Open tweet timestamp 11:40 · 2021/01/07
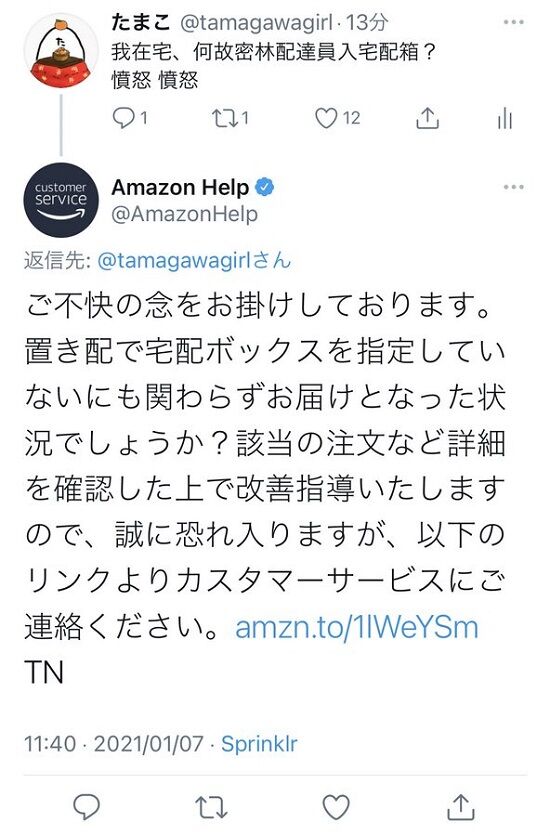This screenshot has width=550, height=836. 114,744
